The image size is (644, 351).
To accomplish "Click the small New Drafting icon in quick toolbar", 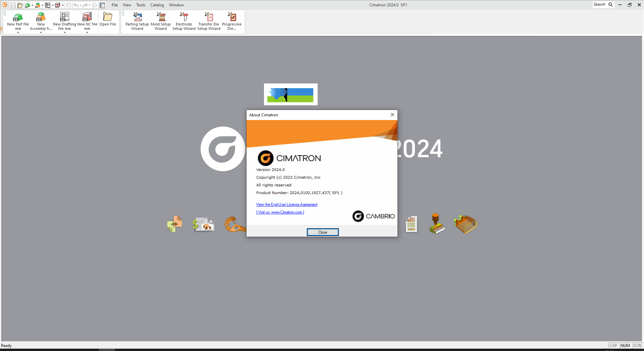I will pyautogui.click(x=48, y=5).
